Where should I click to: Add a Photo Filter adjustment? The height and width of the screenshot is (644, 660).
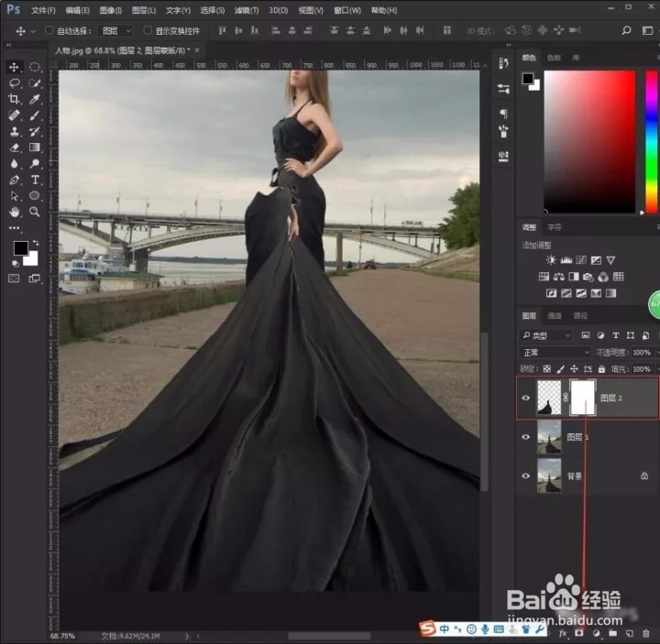(x=588, y=277)
